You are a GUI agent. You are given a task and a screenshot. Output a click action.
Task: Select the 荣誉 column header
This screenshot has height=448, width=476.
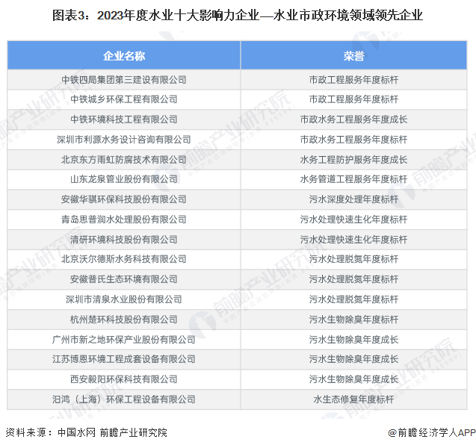[x=353, y=56]
